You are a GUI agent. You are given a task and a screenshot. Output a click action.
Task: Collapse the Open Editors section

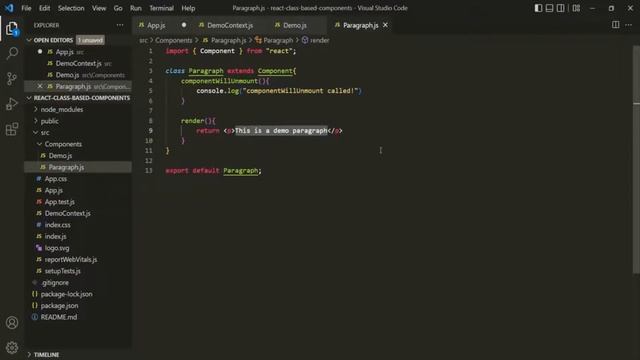[x=53, y=40]
